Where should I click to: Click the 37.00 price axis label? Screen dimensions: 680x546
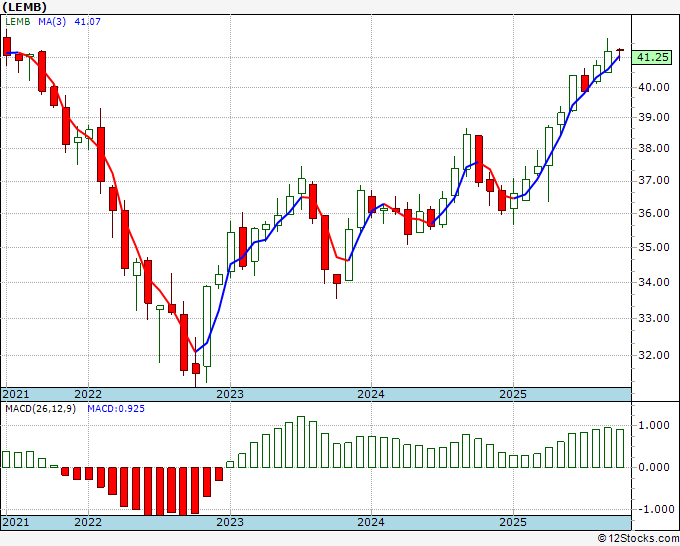[653, 180]
